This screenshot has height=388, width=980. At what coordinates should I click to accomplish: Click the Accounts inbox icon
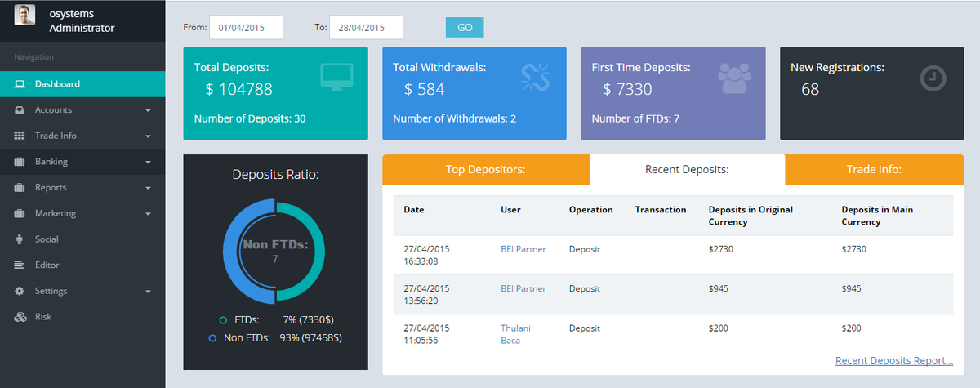20,110
